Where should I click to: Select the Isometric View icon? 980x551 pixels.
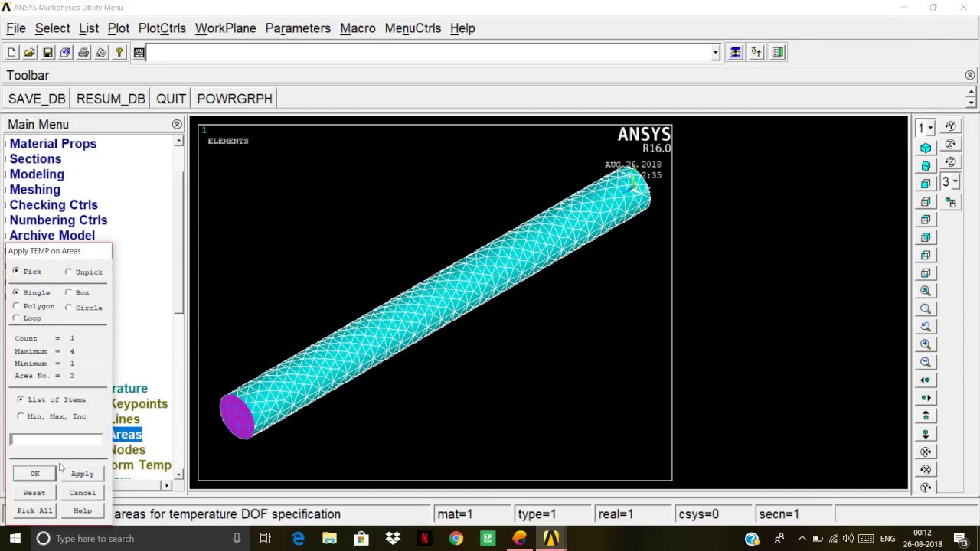(x=926, y=148)
